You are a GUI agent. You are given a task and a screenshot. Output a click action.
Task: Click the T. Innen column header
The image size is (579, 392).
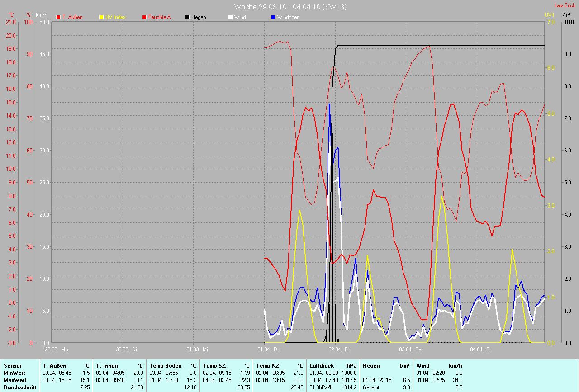click(x=107, y=365)
